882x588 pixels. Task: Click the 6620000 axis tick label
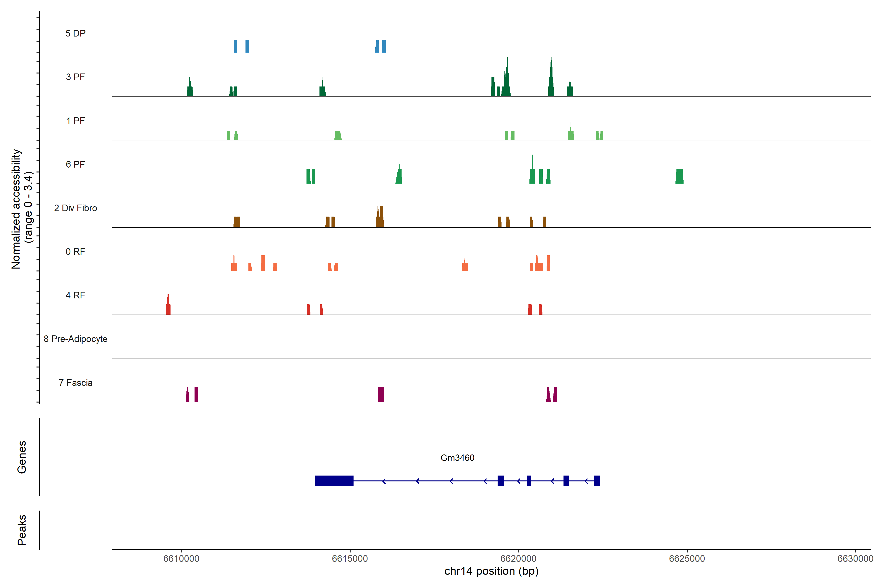(518, 558)
